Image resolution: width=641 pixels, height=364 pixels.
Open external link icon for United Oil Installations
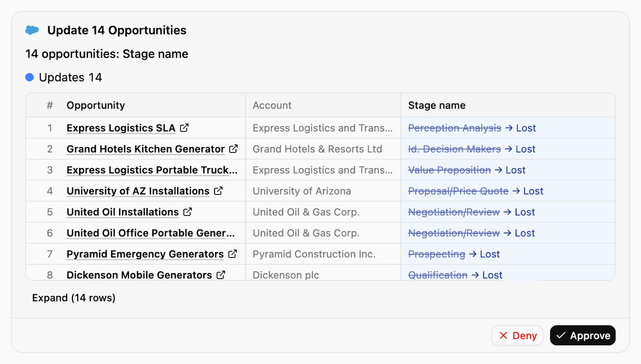[187, 212]
